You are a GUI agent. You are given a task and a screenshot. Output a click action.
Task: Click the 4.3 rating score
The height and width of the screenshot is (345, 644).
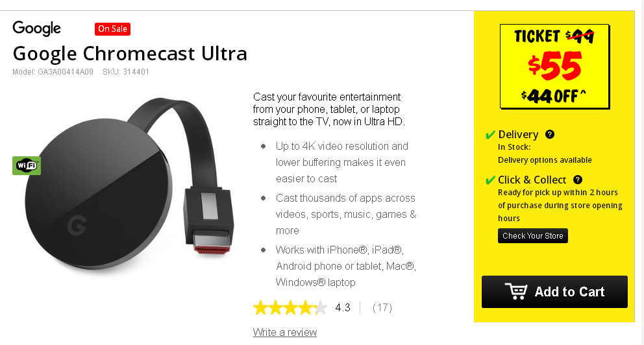pyautogui.click(x=343, y=307)
